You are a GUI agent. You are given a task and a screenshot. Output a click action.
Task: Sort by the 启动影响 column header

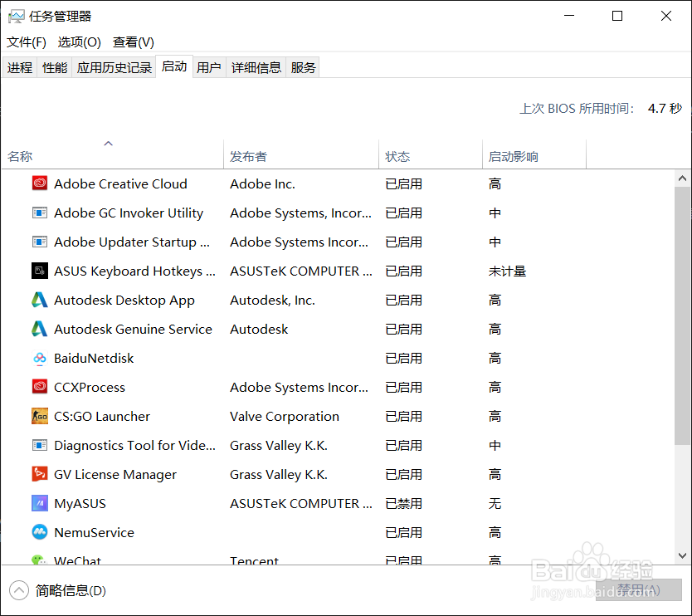[x=534, y=154]
